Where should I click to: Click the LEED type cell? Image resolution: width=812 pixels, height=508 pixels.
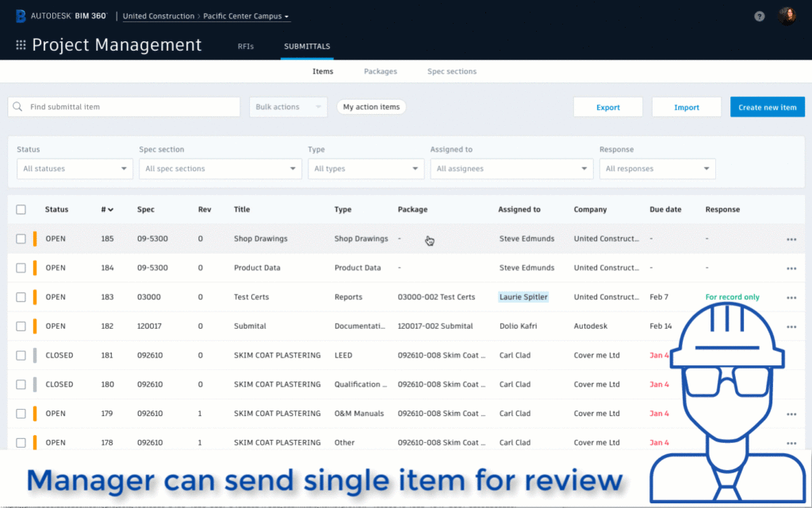[x=343, y=355]
